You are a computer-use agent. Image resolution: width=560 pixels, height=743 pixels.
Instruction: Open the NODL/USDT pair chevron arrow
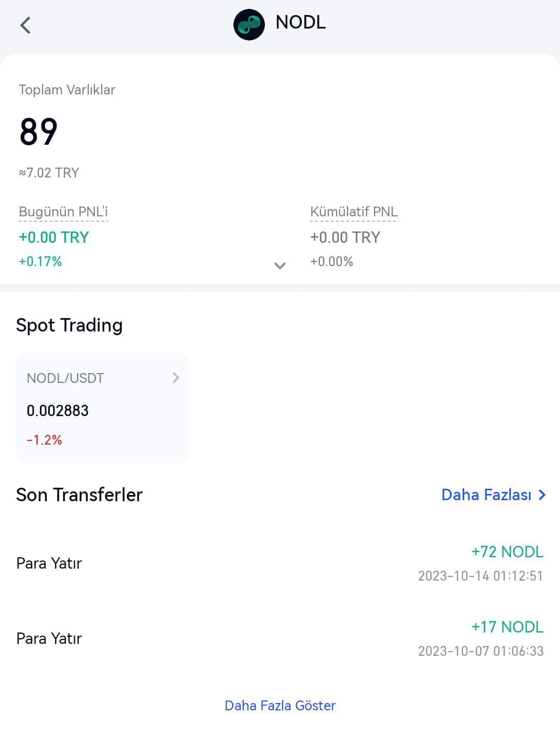(176, 378)
